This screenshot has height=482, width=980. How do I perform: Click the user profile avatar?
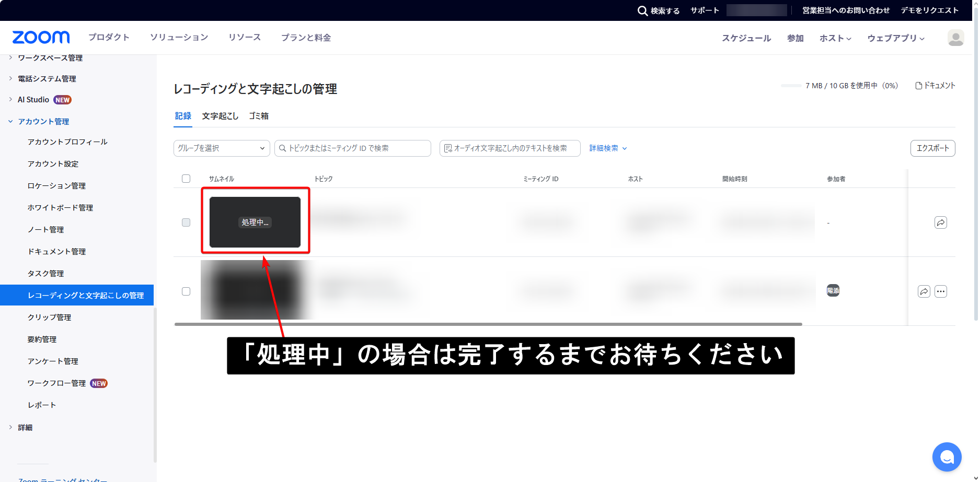[955, 38]
